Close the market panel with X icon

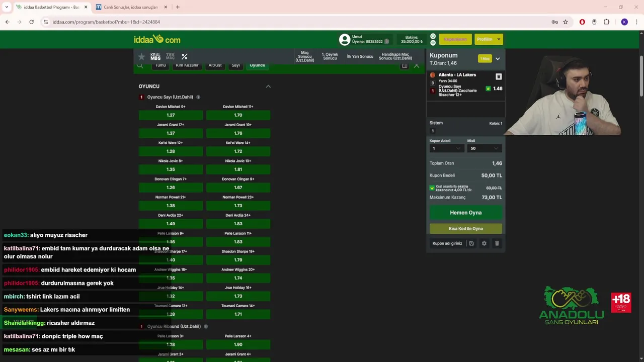(x=417, y=66)
